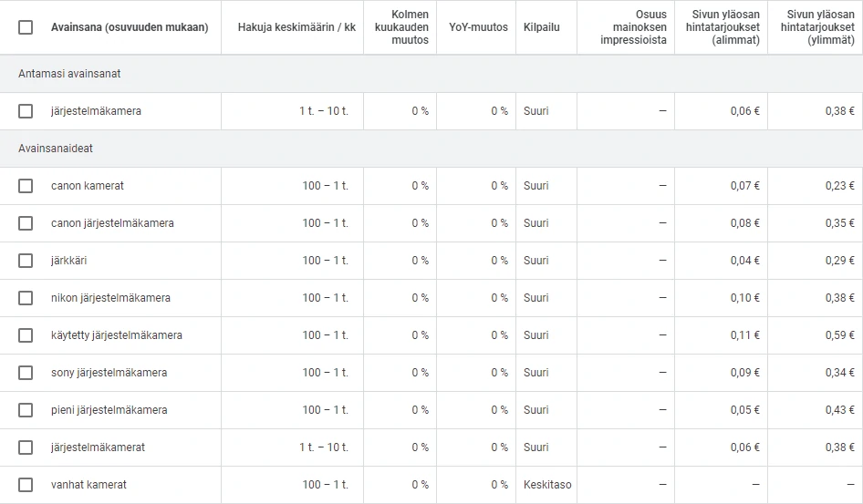Enable the checkbox for nikon järjestelmäkamera
Viewport: 863px width, 504px height.
pos(26,298)
